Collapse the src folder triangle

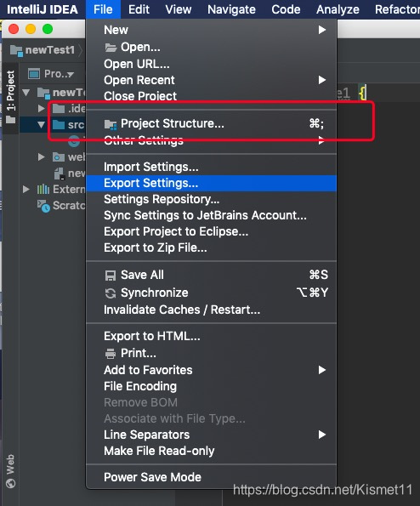(41, 124)
